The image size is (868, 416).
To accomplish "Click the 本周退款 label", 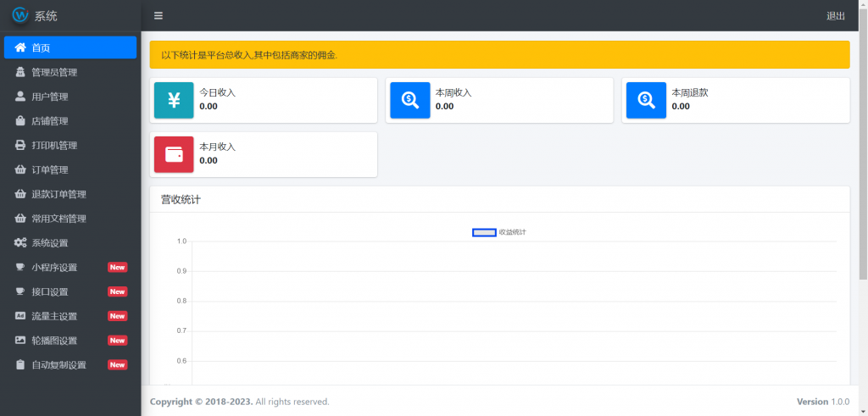I will (x=690, y=93).
